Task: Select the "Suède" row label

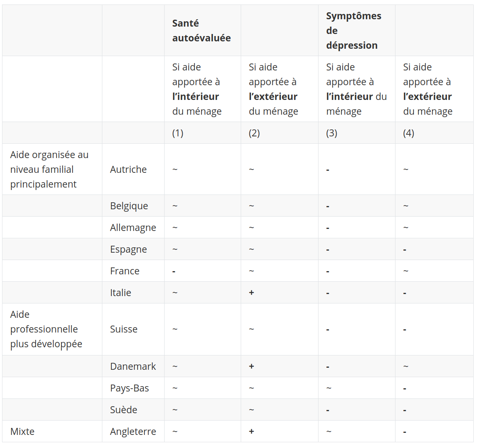Action: (x=124, y=410)
